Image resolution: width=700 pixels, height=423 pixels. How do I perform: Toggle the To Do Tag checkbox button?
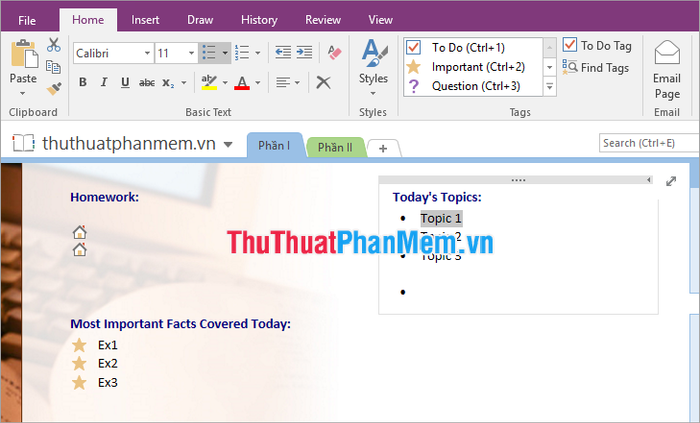click(x=597, y=46)
